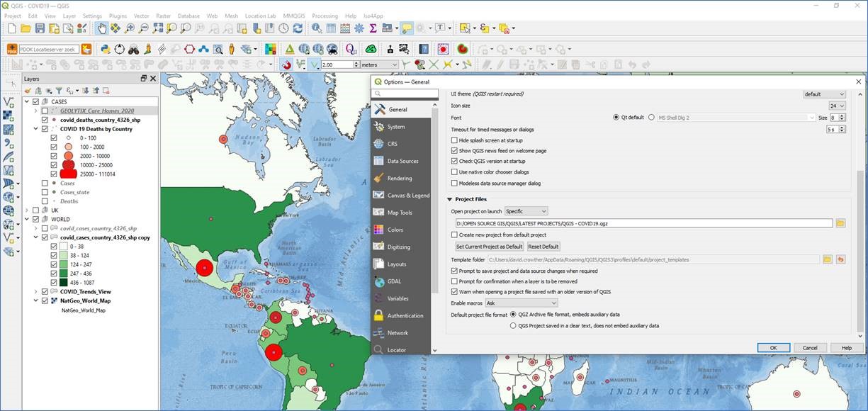Enable Modeless data source manager dialog

click(454, 183)
